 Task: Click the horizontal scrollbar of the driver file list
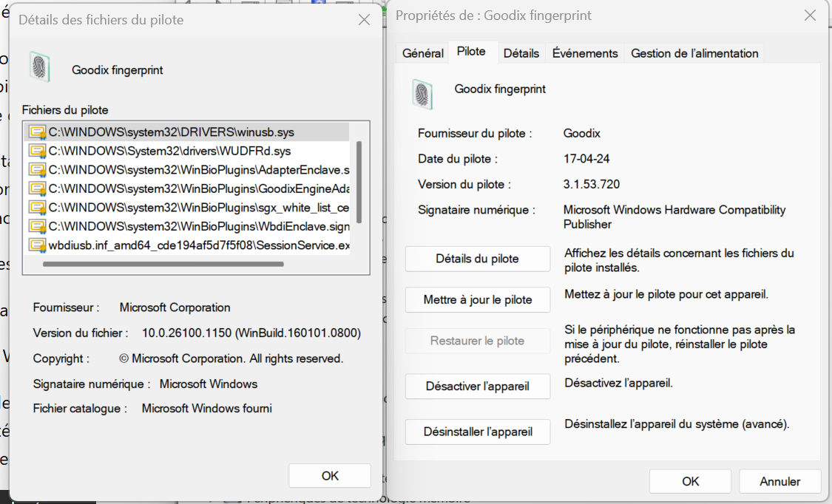coord(163,264)
